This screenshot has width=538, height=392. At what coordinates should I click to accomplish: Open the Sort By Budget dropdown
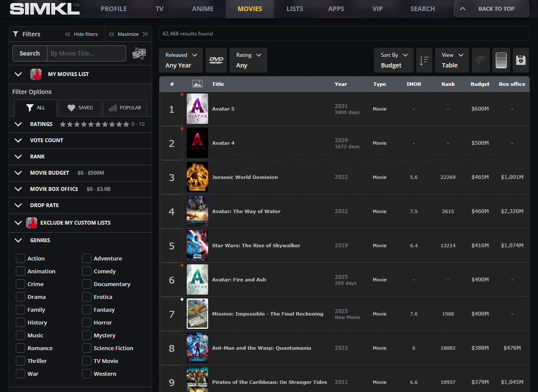click(394, 60)
